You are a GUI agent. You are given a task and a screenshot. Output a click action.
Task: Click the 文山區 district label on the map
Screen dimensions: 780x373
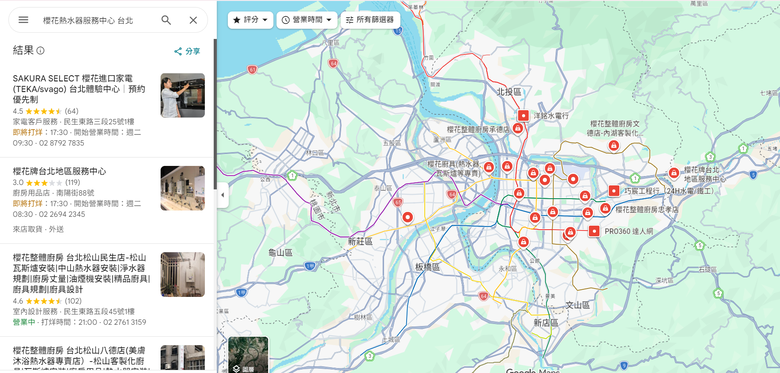(x=578, y=305)
